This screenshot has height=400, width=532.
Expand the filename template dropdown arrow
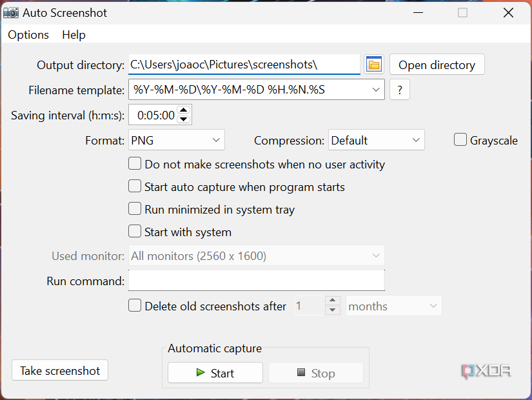tap(376, 90)
